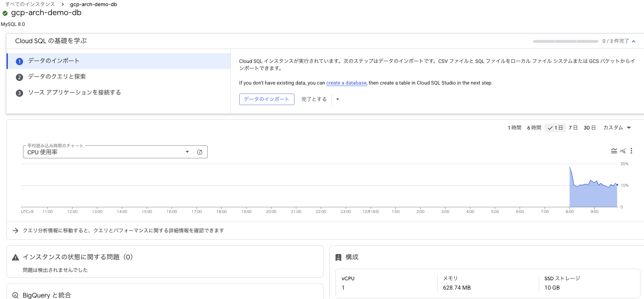This screenshot has height=299, width=644.
Task: Click the info sparkle icon in the chart selector
Action: pyautogui.click(x=200, y=152)
